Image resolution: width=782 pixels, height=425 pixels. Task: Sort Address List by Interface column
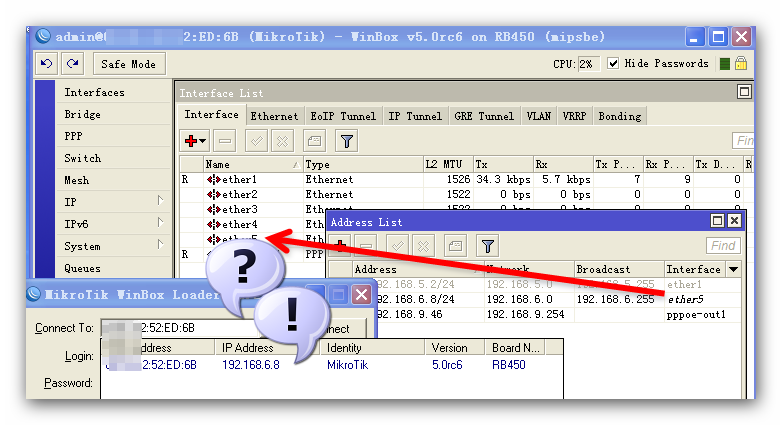[x=694, y=269]
